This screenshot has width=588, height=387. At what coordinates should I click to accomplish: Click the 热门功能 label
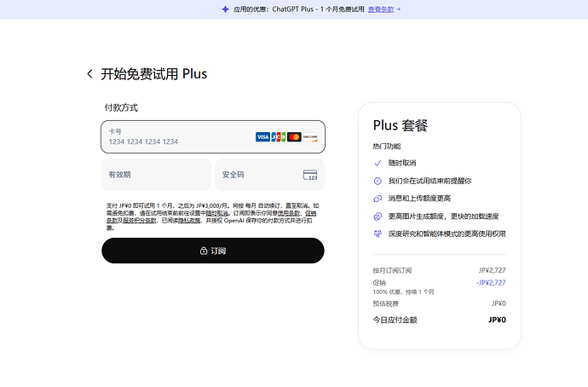point(387,147)
